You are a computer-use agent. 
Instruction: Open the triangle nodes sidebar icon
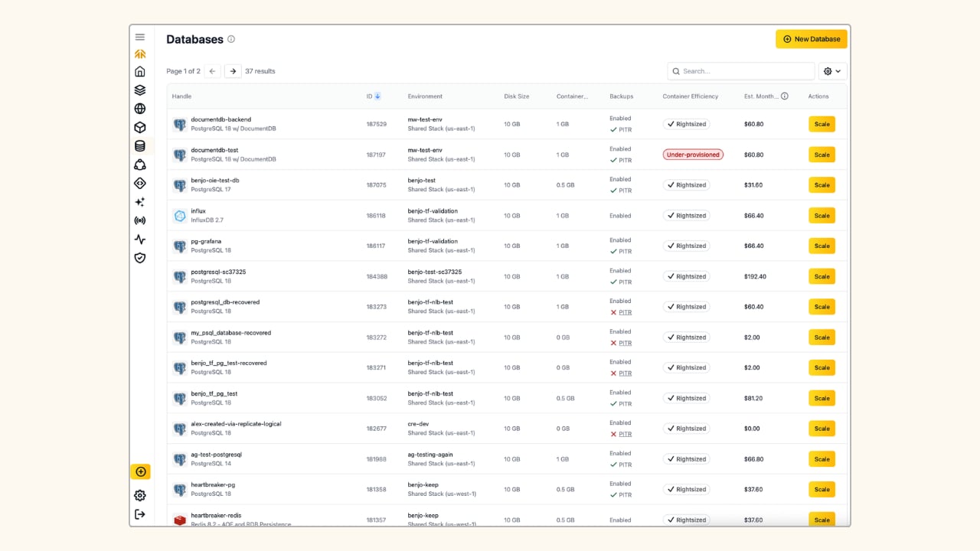(140, 165)
